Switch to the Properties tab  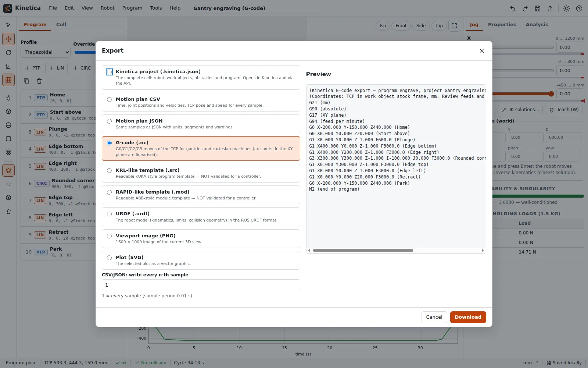pyautogui.click(x=502, y=25)
